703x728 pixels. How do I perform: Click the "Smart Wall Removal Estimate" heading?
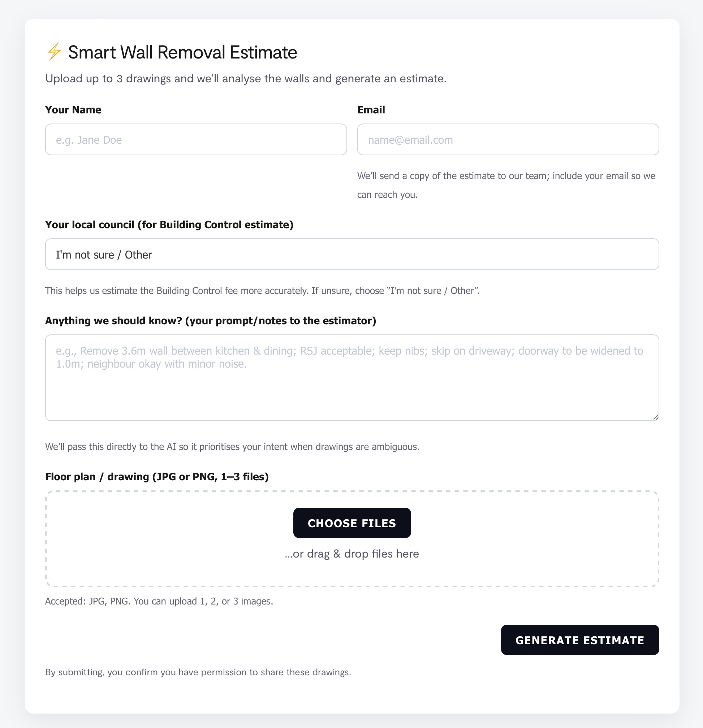[x=182, y=52]
